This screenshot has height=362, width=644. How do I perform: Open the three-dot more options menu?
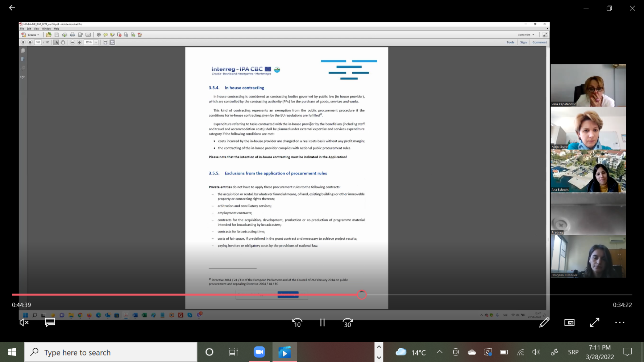click(620, 322)
